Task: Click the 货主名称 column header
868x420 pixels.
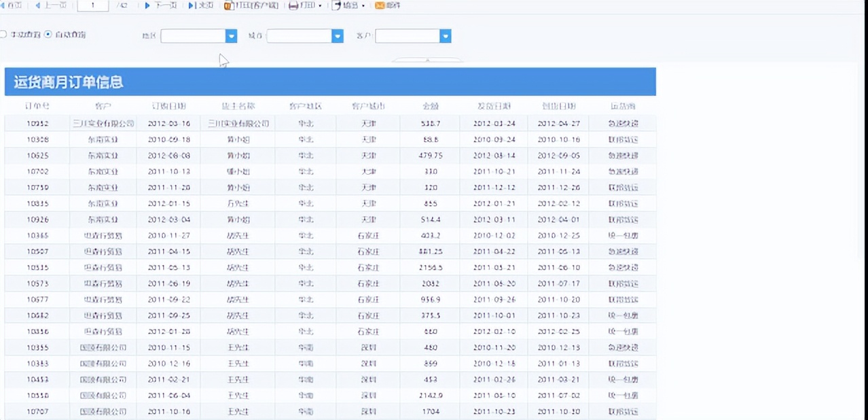Action: (x=238, y=107)
